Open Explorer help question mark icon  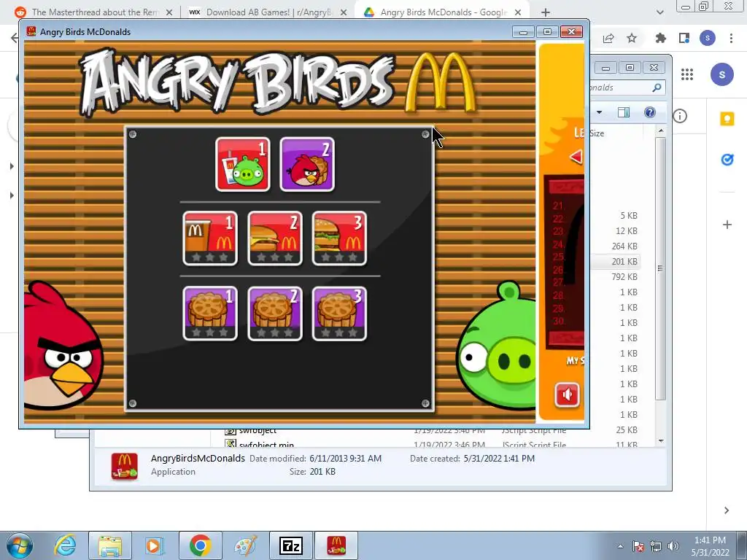[x=649, y=112]
